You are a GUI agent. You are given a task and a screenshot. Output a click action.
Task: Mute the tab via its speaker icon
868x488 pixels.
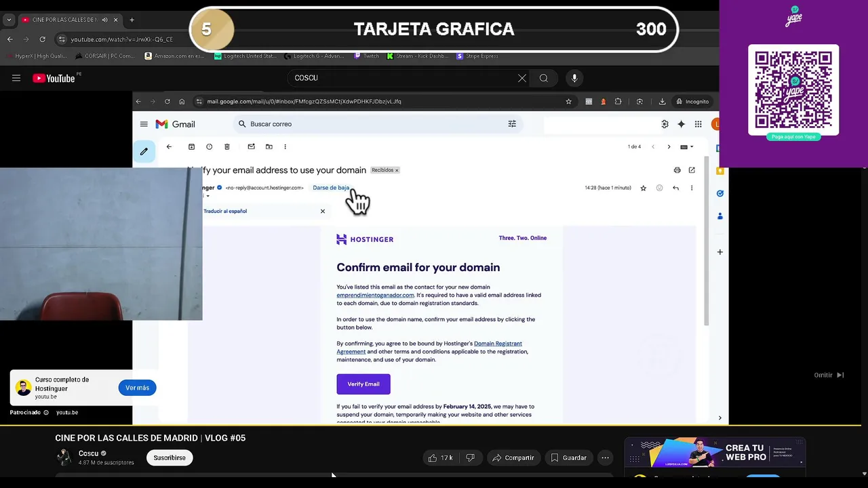[104, 20]
